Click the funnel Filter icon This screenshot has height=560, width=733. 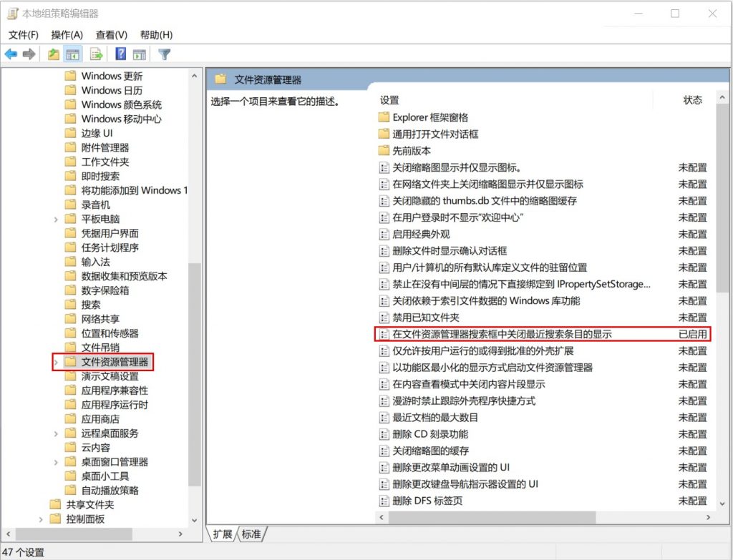[x=165, y=54]
